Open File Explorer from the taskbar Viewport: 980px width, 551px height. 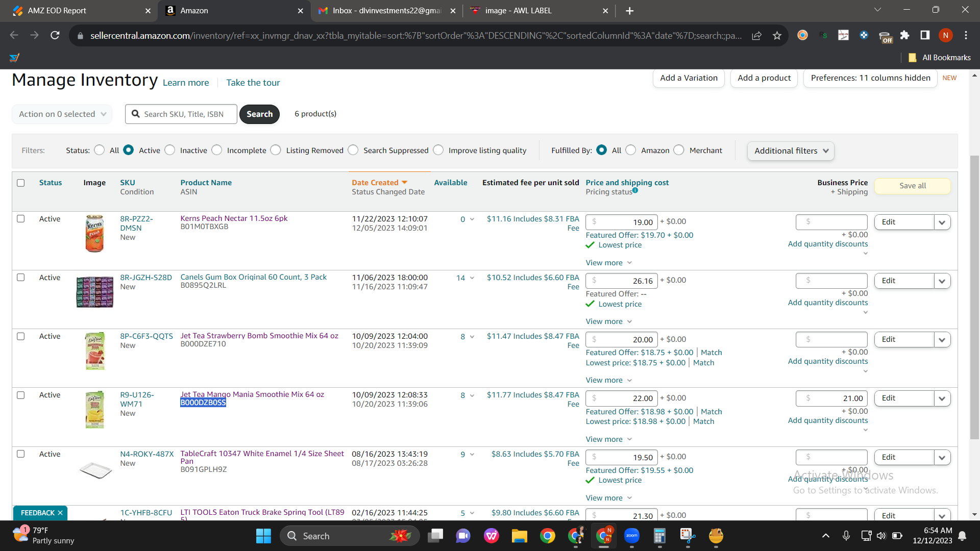(520, 536)
